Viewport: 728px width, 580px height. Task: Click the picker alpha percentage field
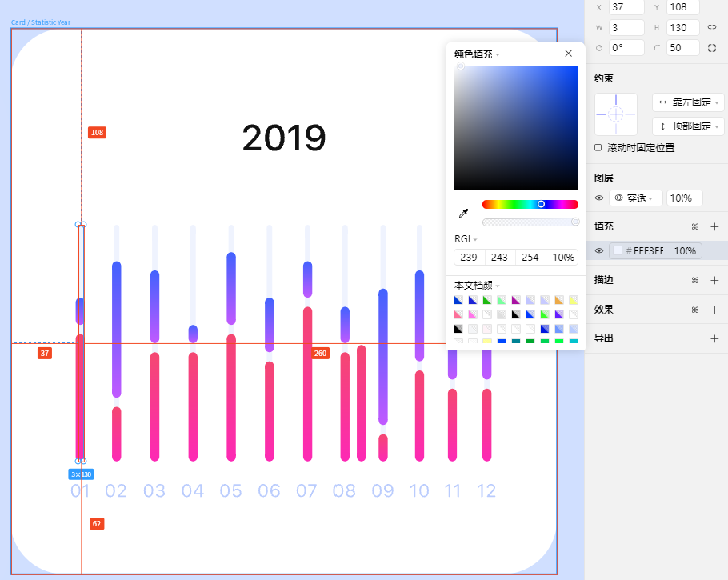(562, 258)
